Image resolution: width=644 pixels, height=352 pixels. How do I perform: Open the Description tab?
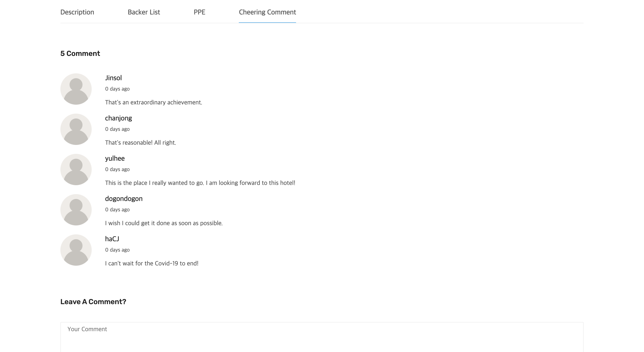point(77,12)
